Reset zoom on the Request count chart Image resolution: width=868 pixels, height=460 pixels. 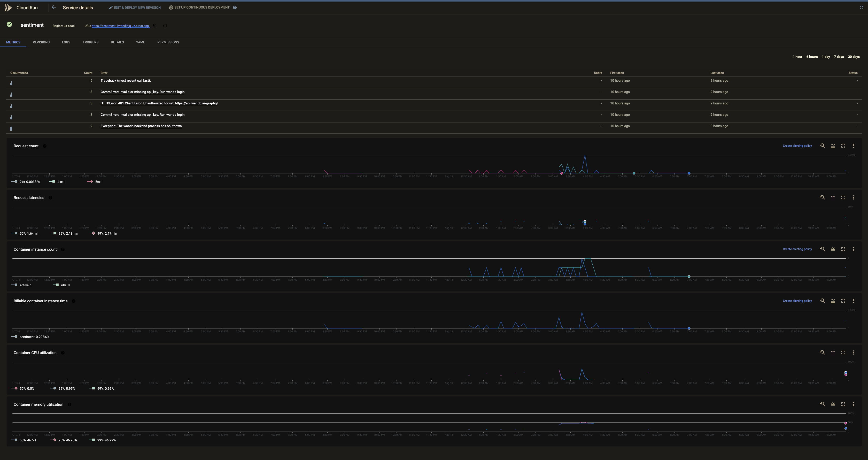click(823, 146)
